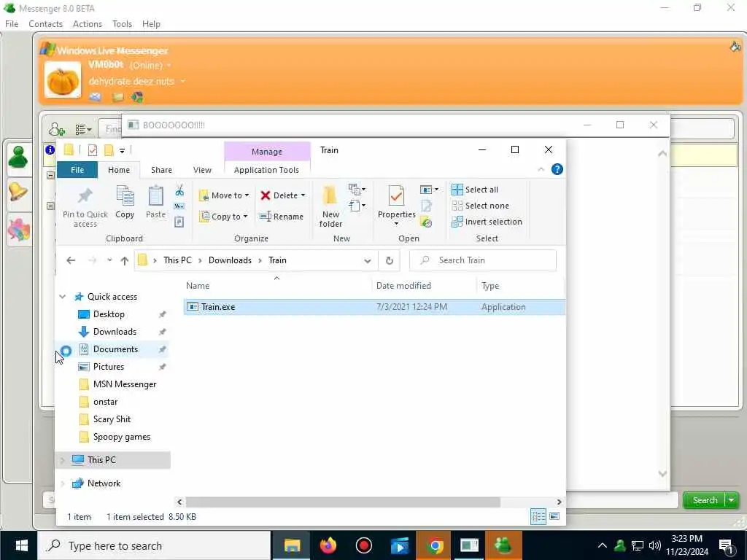Click the Windows Start button
Viewport: 747px width, 560px height.
tap(21, 545)
